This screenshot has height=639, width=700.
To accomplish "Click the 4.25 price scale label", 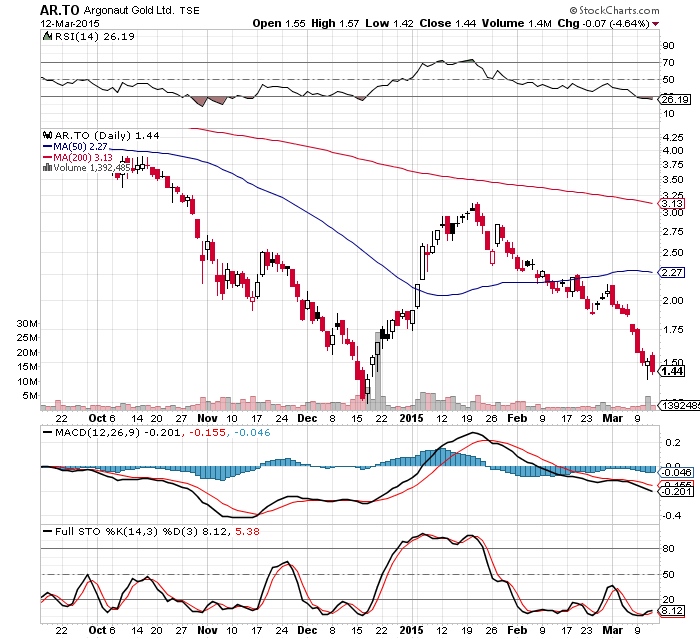I will (x=673, y=137).
